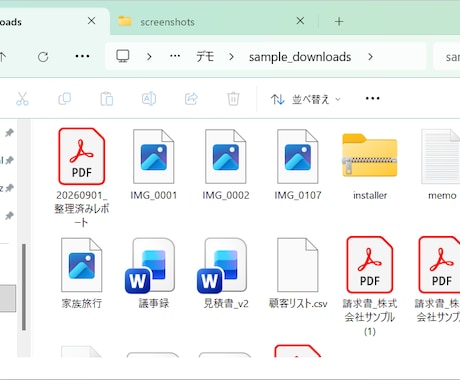Select the 20260901_整理済みレポート PDF file

(x=82, y=178)
